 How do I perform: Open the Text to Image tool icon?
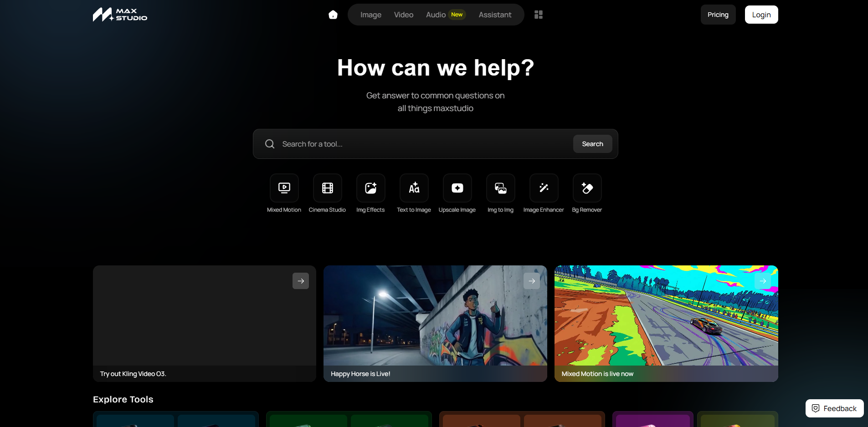[414, 188]
